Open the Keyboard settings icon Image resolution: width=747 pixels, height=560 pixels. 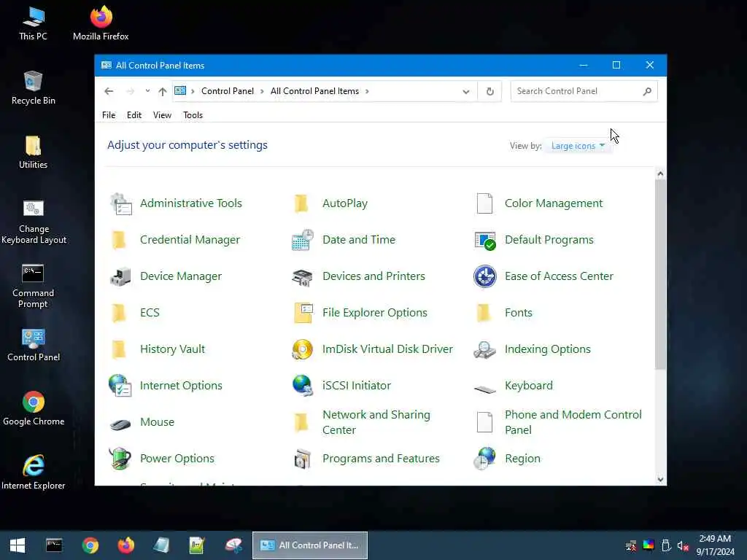click(x=485, y=389)
